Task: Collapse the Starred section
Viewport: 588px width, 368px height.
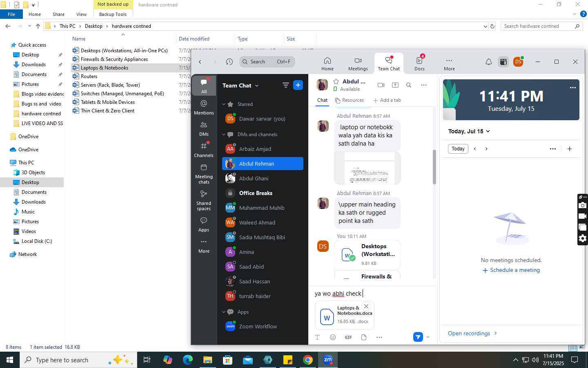Action: [224, 104]
